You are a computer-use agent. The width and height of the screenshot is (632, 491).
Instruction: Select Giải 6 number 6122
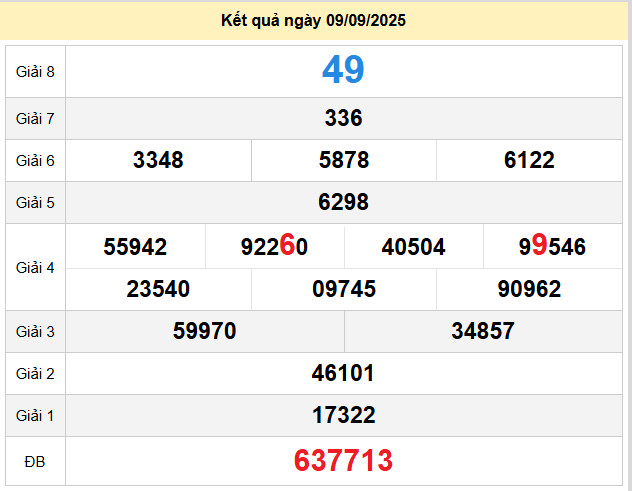pyautogui.click(x=529, y=160)
